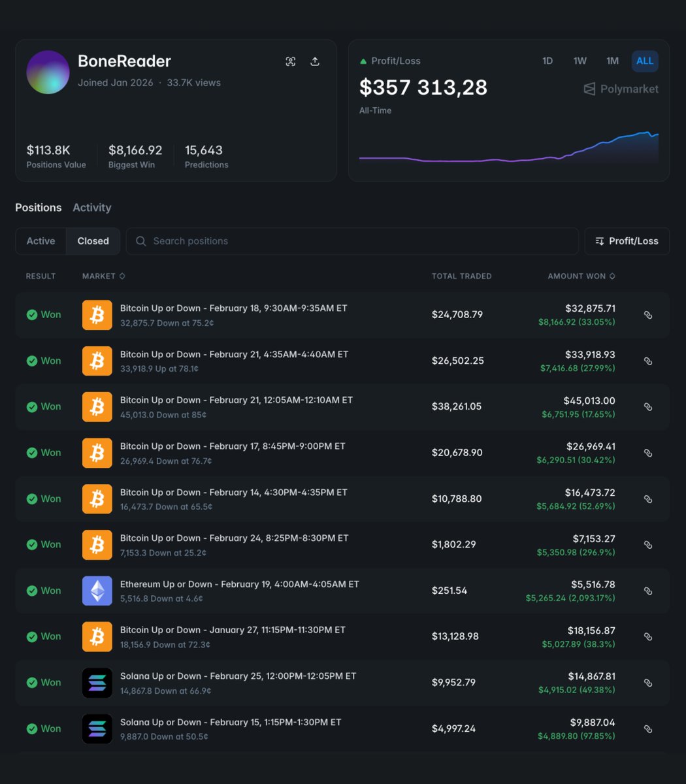Select the ALL time range

[x=645, y=61]
